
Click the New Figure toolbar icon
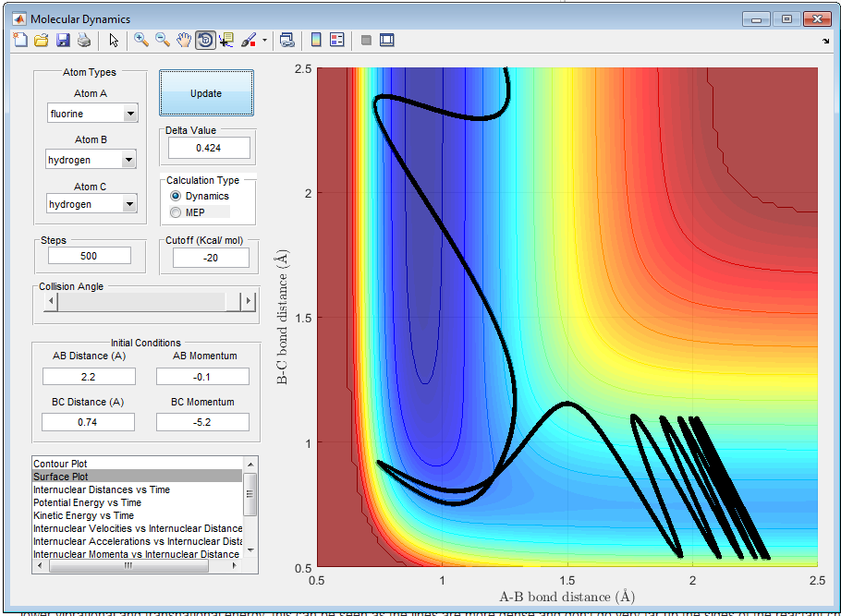[21, 40]
